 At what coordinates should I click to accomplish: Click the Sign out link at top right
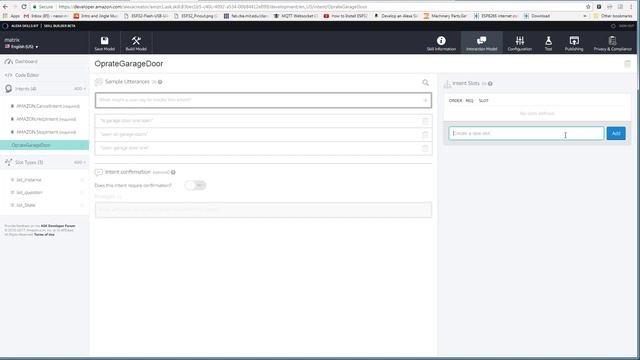pos(626,26)
